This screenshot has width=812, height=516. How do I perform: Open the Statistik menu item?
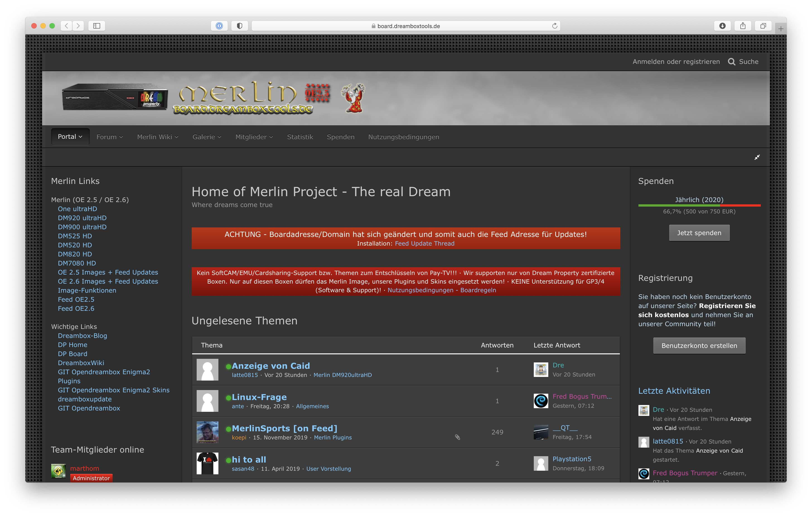click(x=300, y=137)
